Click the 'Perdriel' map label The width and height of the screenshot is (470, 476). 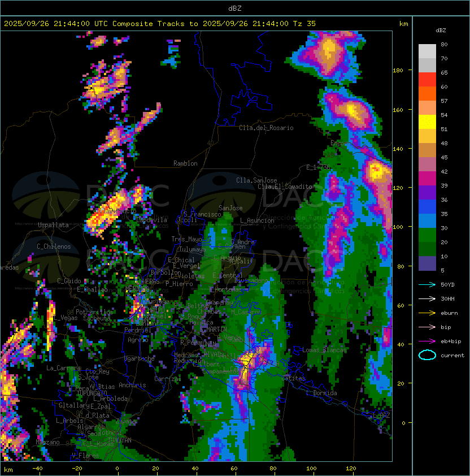(138, 330)
